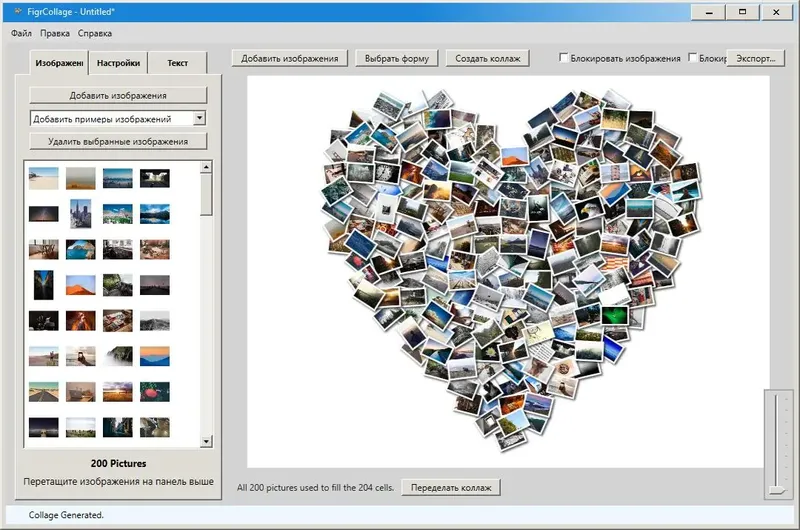Click the list scrollbar up arrow
Viewport: 800px width, 530px height.
[206, 167]
